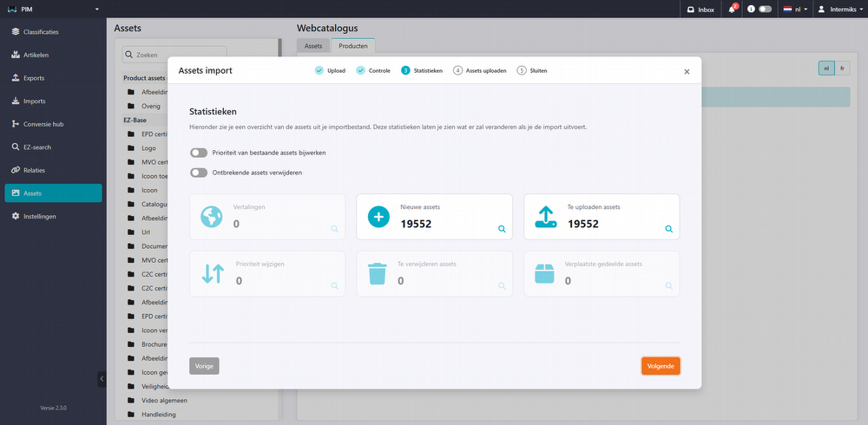The height and width of the screenshot is (425, 868).
Task: Switch to the Assets tab in Webcatalogus
Action: click(313, 45)
